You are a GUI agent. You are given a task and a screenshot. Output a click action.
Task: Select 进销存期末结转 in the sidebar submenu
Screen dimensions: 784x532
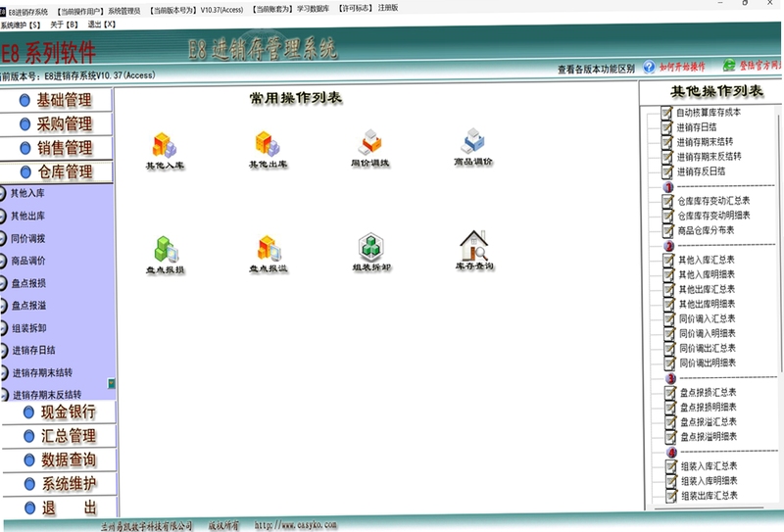42,372
